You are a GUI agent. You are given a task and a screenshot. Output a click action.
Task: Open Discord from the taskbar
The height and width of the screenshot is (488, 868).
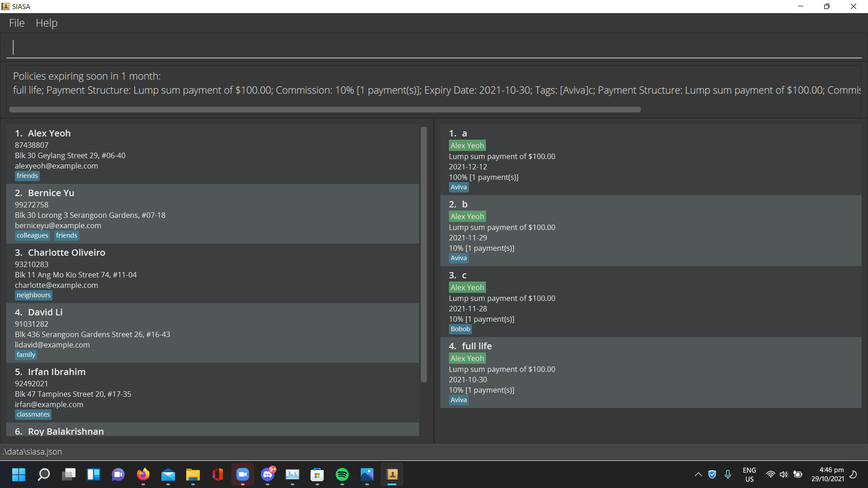(x=268, y=474)
